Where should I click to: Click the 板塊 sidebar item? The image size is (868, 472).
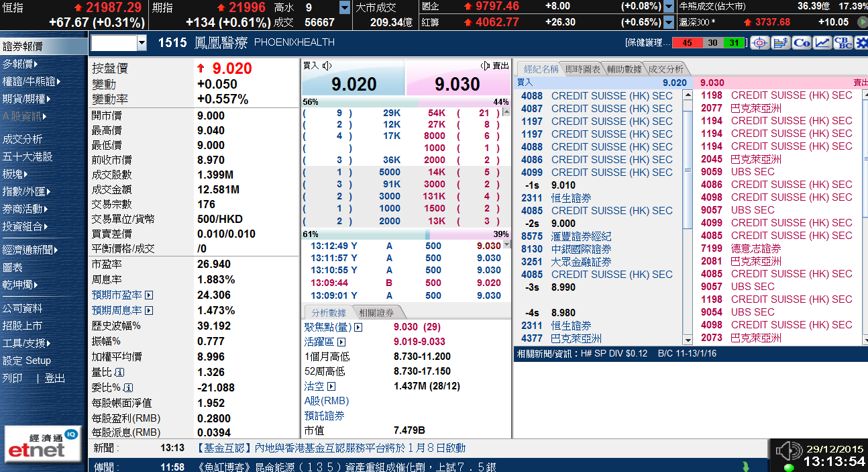click(16, 175)
